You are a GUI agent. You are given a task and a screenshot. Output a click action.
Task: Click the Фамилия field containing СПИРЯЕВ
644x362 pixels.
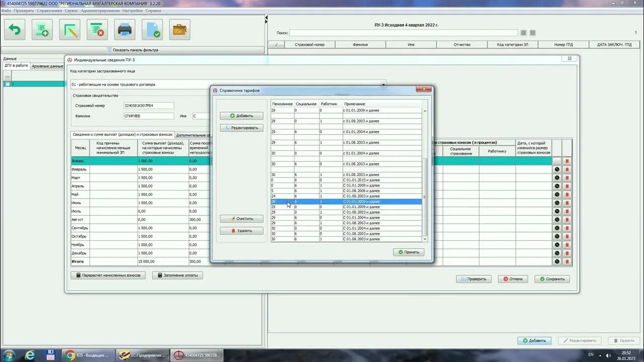pyautogui.click(x=149, y=116)
